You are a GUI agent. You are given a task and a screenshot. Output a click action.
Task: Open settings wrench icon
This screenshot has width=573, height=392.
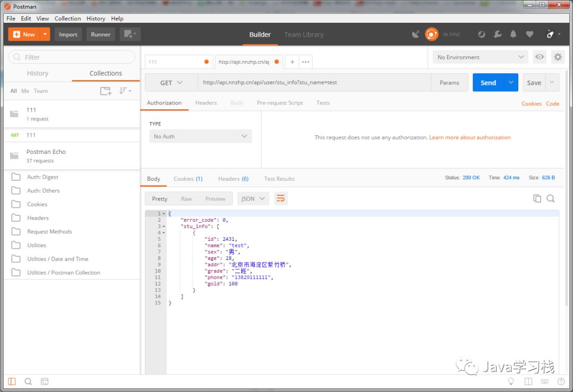tap(497, 34)
